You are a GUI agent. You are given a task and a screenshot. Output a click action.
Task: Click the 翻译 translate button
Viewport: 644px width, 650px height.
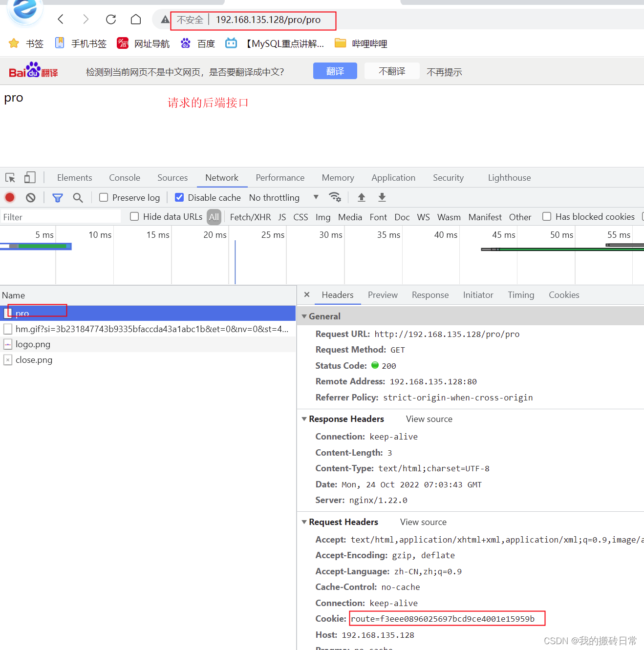(335, 71)
